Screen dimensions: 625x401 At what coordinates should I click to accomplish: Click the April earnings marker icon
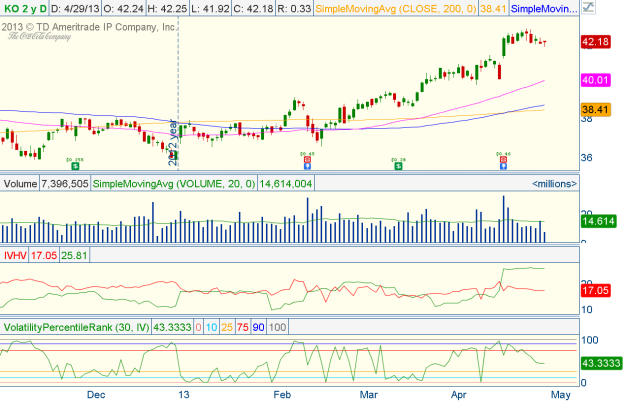503,160
